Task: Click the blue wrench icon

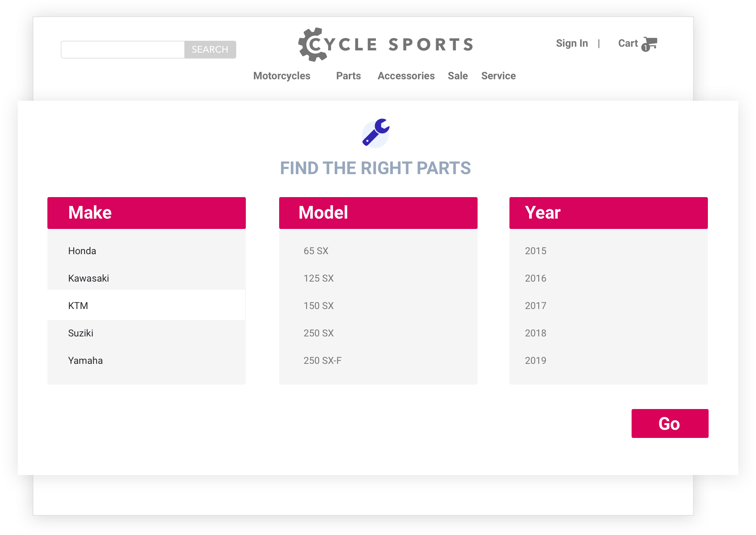Action: click(375, 133)
